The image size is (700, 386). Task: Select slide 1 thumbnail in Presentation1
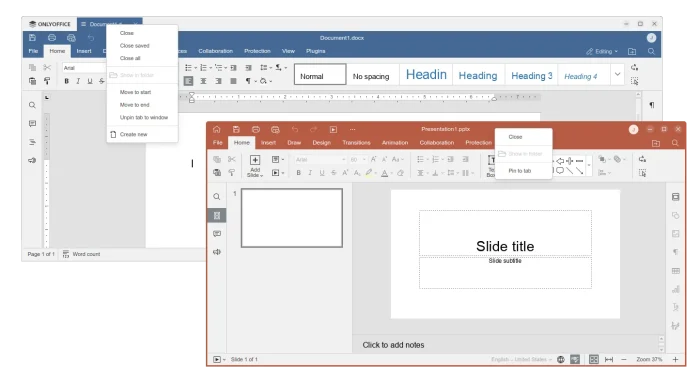292,218
